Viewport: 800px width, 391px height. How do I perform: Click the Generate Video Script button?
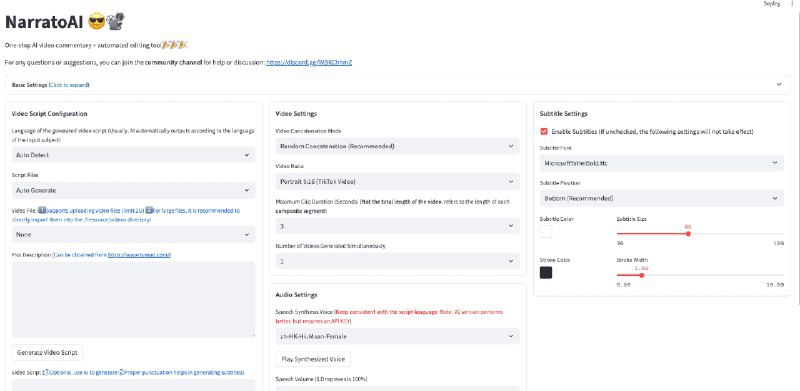click(47, 353)
